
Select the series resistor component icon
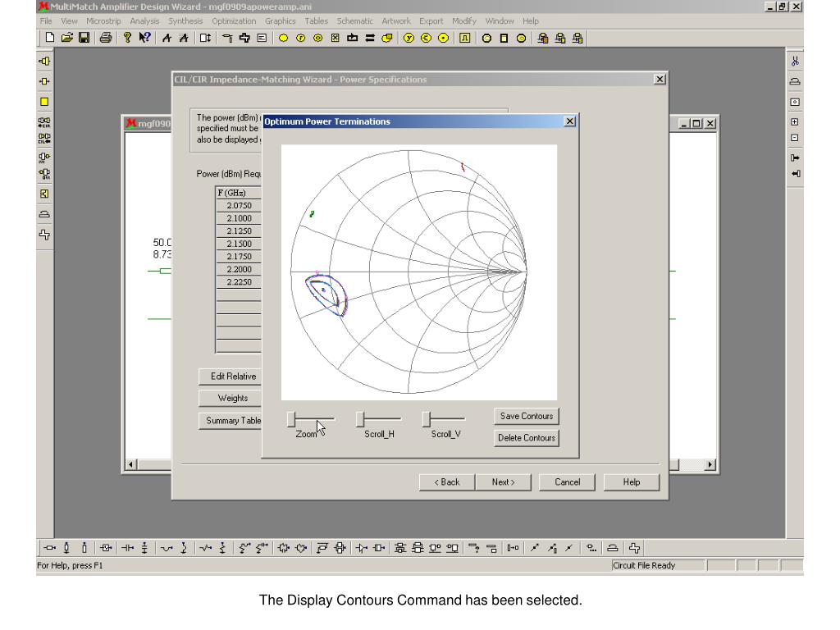click(206, 548)
